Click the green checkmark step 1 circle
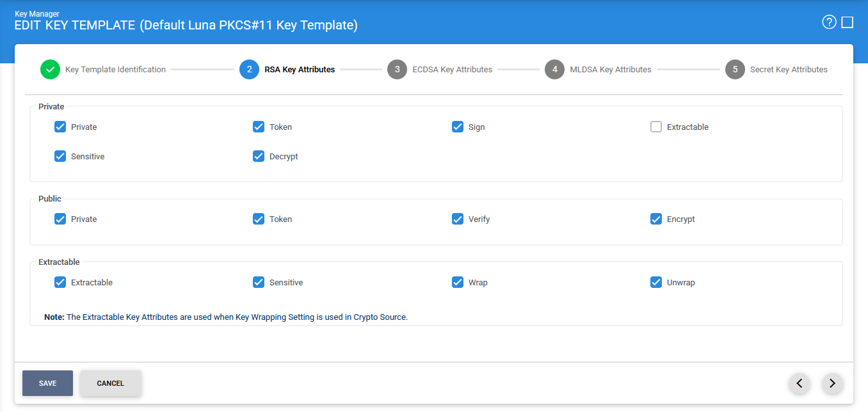868x412 pixels. 50,69
